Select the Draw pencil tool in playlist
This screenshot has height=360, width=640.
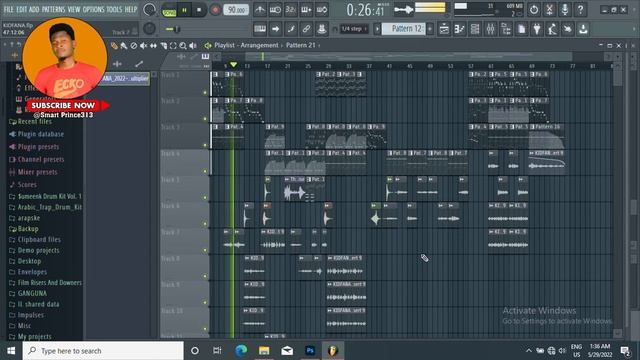114,46
